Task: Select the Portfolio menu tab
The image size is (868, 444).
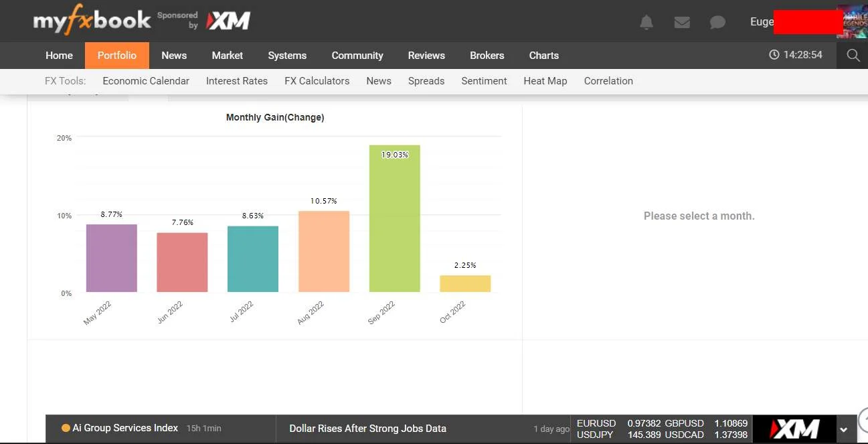Action: tap(117, 56)
